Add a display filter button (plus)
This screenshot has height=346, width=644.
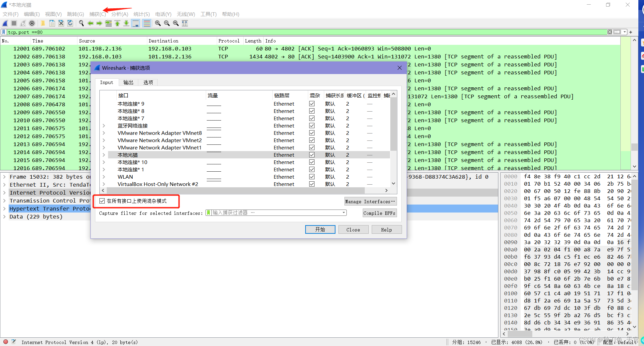[631, 32]
